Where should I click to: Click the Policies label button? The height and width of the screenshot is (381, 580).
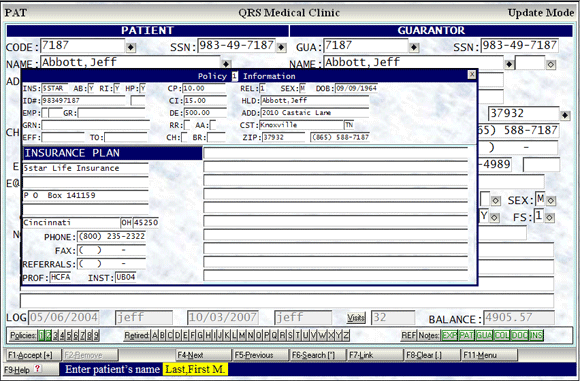coord(23,336)
